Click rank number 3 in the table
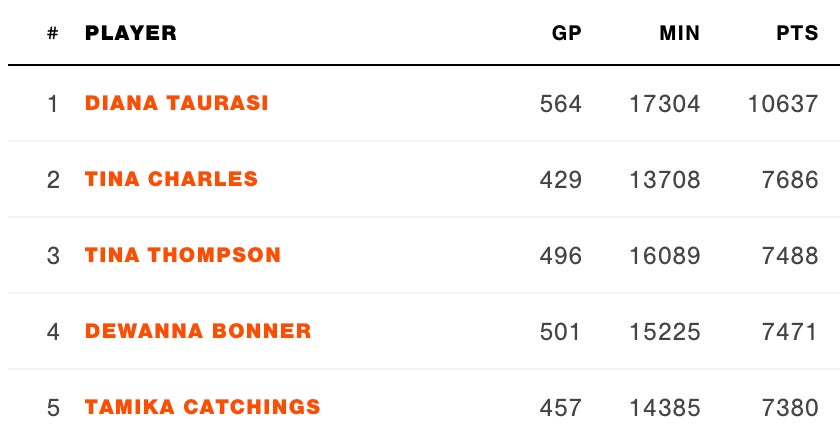Image resolution: width=840 pixels, height=438 pixels. pos(53,256)
